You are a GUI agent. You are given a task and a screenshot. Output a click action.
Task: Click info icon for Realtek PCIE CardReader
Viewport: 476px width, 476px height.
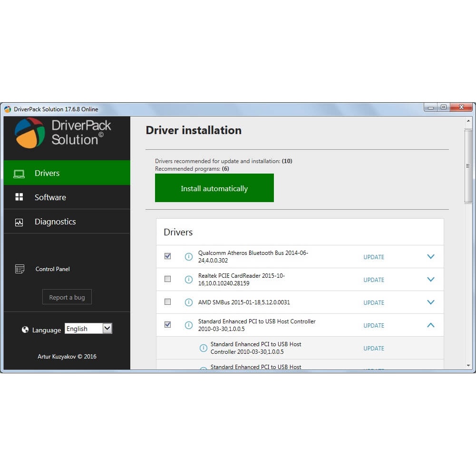click(189, 280)
